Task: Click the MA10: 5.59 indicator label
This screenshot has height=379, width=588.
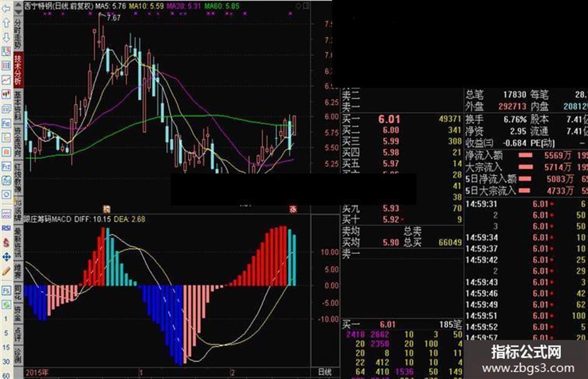Action: [146, 6]
